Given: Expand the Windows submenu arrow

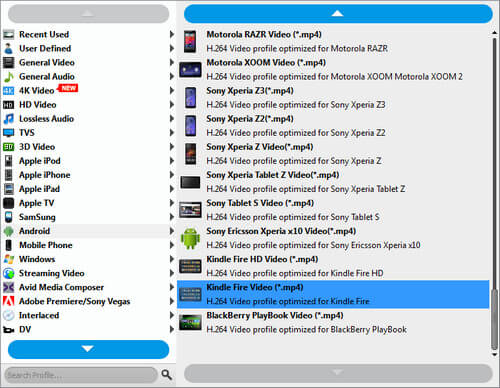Looking at the screenshot, I should tap(172, 259).
